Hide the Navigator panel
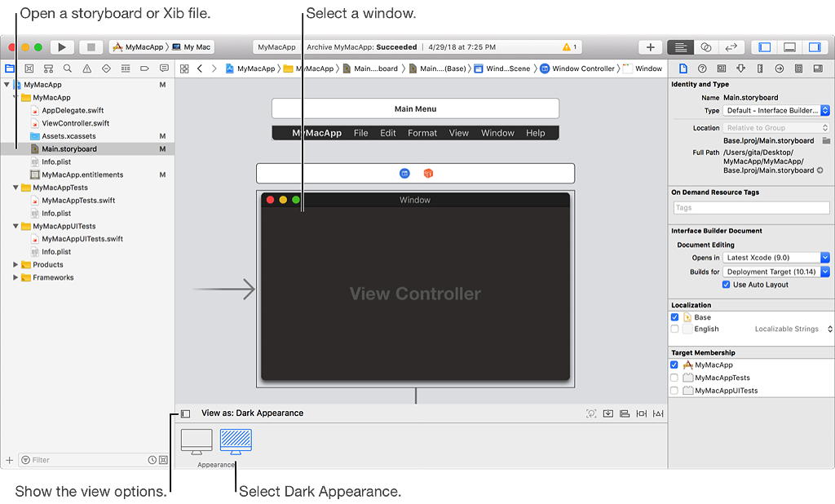Viewport: 835px width, 504px height. [764, 46]
